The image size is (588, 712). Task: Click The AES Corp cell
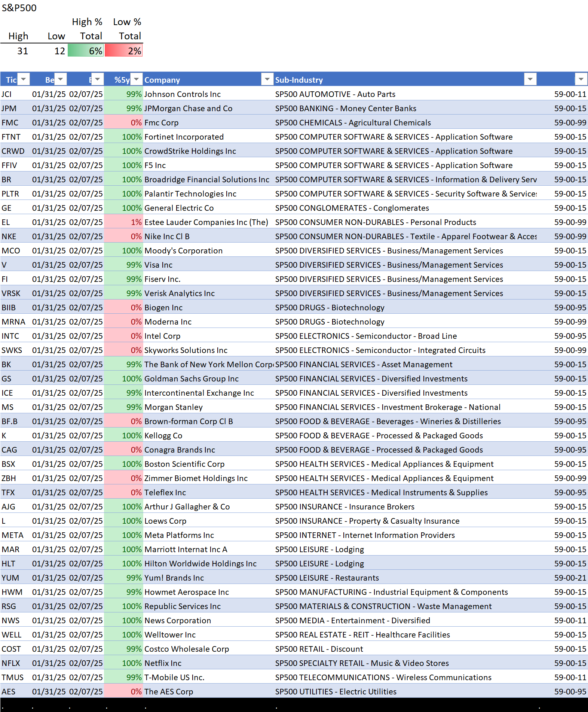(208, 691)
